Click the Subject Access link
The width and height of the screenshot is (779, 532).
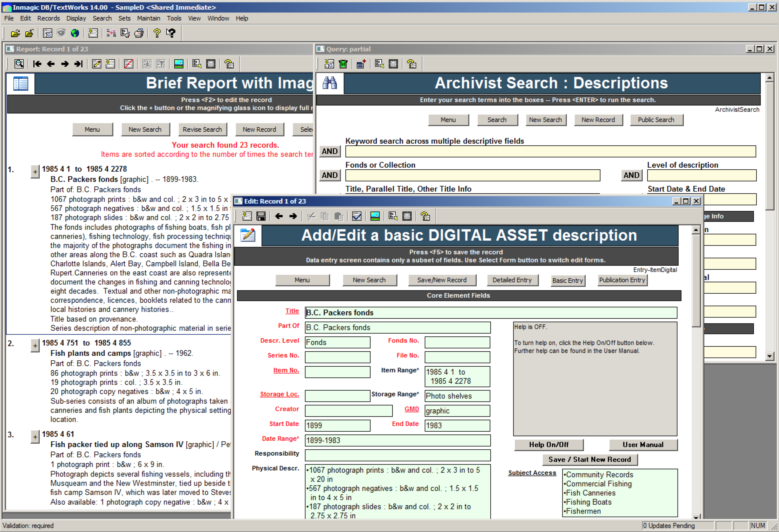coord(532,473)
